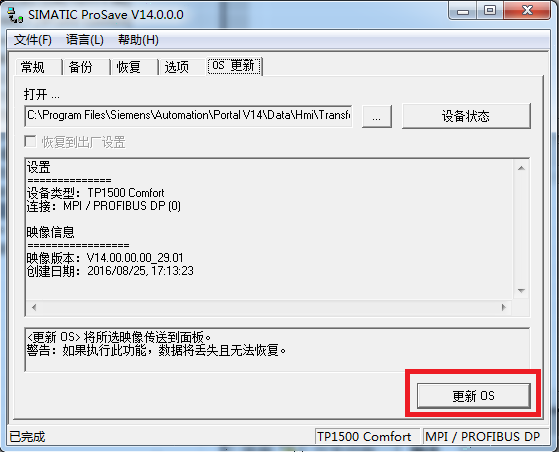This screenshot has width=559, height=452.
Task: Open the 文件(F) menu
Action: point(32,40)
